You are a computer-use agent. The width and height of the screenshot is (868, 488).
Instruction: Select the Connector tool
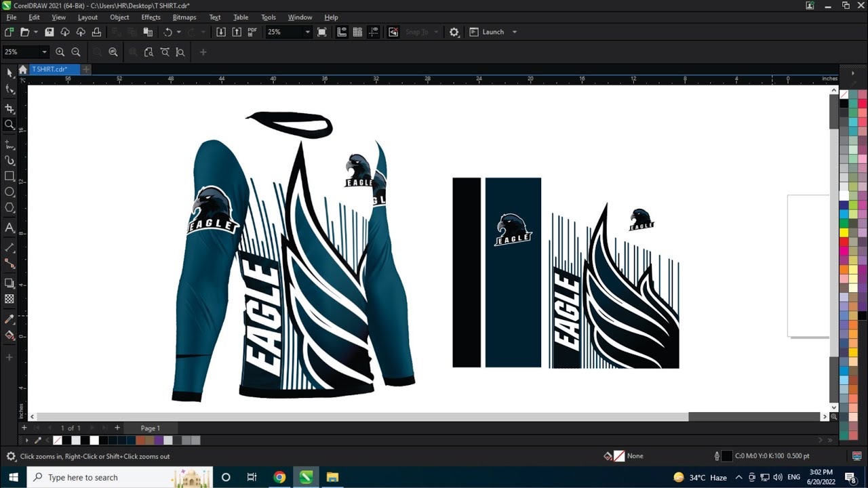(x=9, y=264)
